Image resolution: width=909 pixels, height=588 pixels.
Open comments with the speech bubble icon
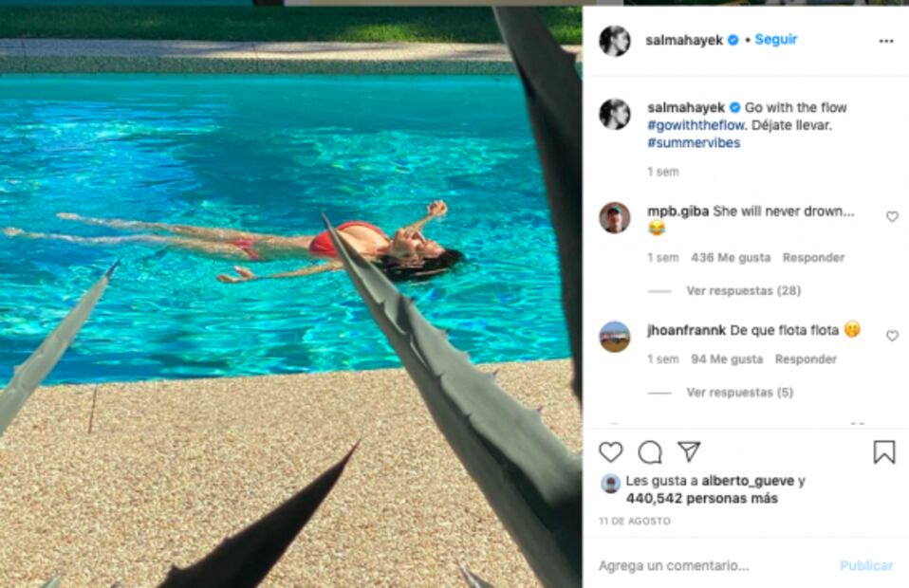pos(650,451)
